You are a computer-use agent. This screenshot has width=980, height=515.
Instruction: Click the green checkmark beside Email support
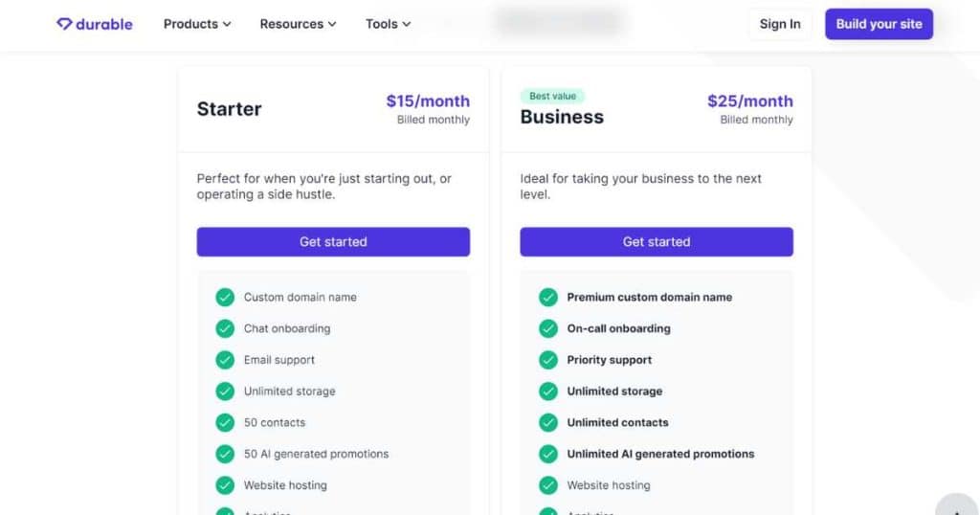(x=225, y=359)
